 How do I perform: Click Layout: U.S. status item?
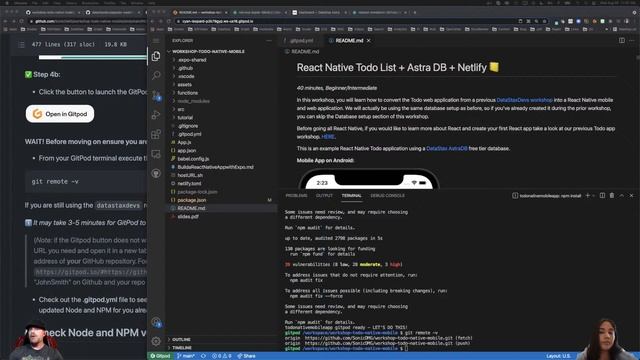(558, 356)
